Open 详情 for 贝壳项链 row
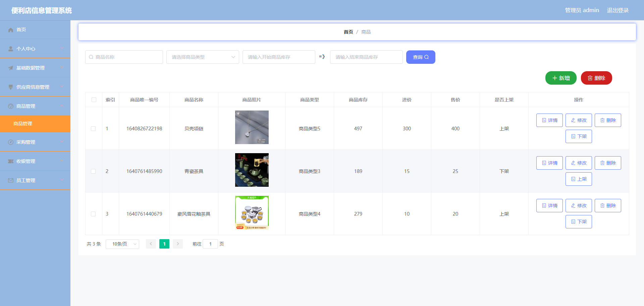 click(x=549, y=120)
